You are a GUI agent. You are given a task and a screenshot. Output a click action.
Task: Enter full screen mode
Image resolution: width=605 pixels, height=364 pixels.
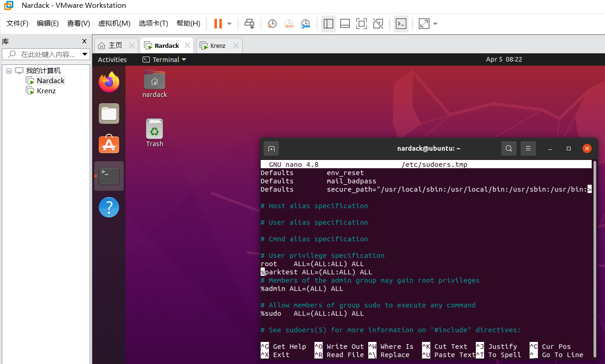point(361,23)
